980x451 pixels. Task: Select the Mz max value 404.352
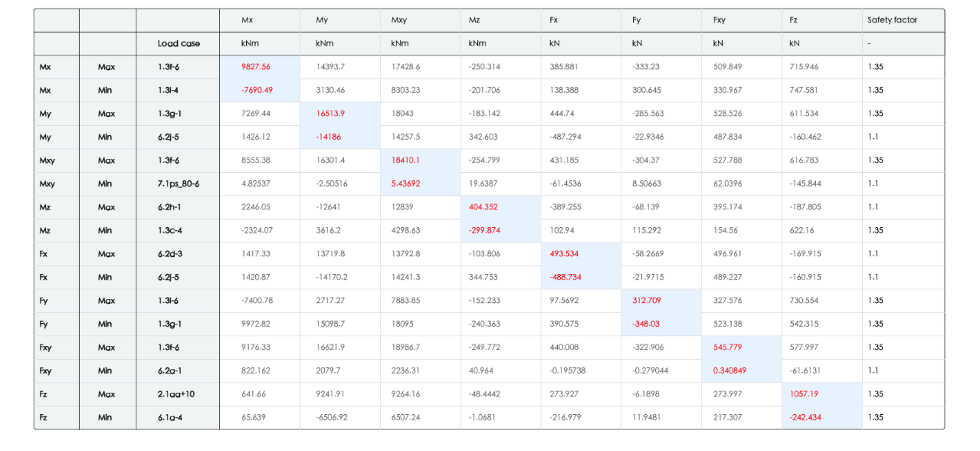coord(483,207)
